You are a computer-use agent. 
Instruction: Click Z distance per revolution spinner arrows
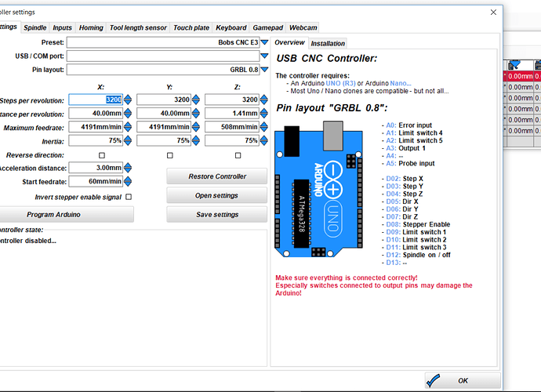click(264, 114)
